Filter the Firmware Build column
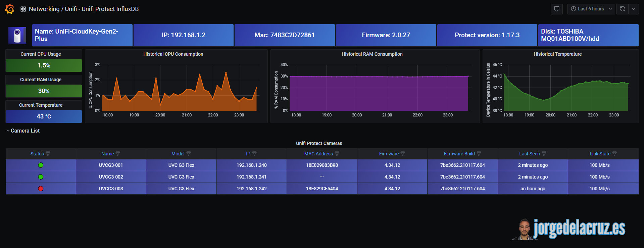The width and height of the screenshot is (644, 248). (479, 154)
